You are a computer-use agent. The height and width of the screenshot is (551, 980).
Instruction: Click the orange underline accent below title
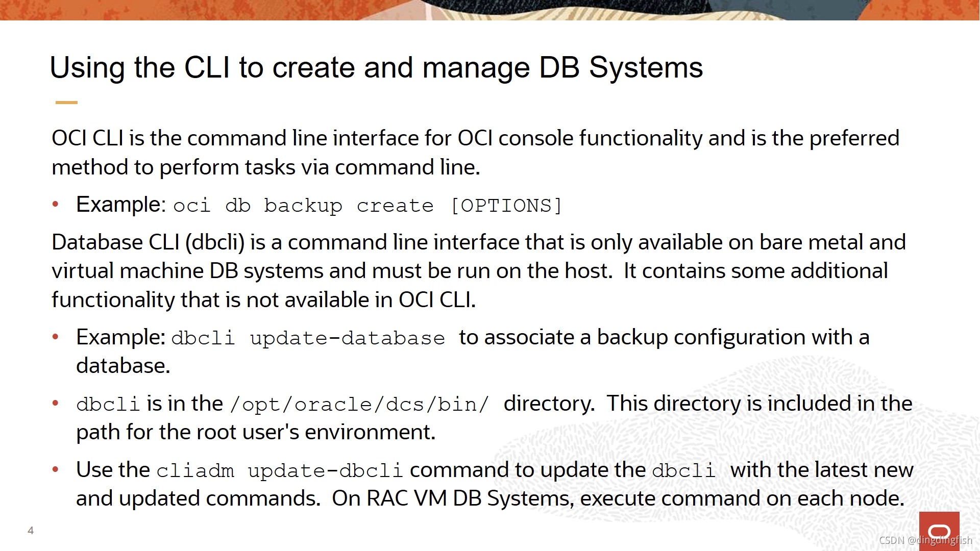point(66,103)
